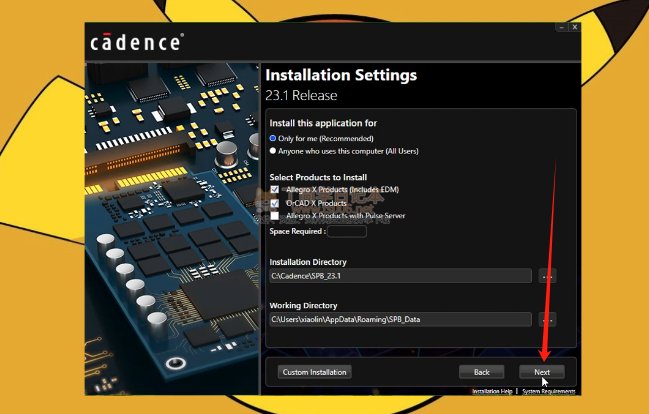This screenshot has height=414, width=649.
Task: Open the System Requirements link
Action: 548,391
